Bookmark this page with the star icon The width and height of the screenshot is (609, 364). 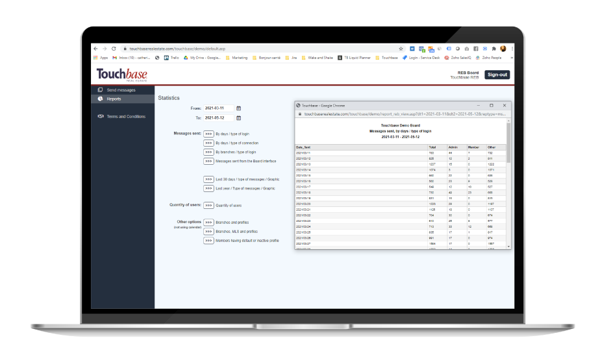[x=401, y=49]
